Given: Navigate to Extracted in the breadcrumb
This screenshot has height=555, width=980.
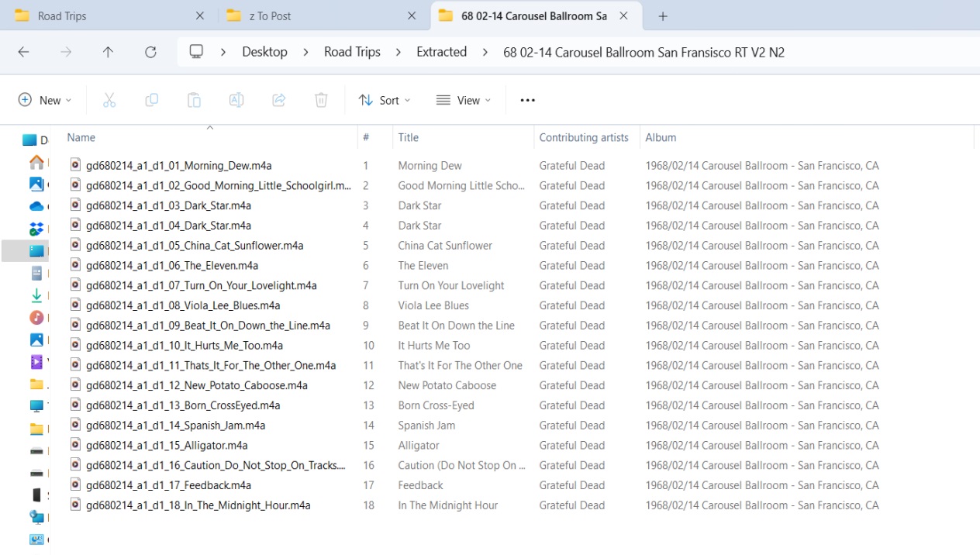Looking at the screenshot, I should pos(441,52).
